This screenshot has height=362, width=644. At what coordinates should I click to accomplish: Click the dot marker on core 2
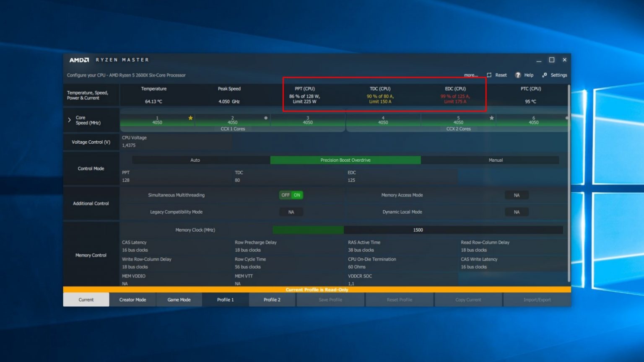pos(266,118)
